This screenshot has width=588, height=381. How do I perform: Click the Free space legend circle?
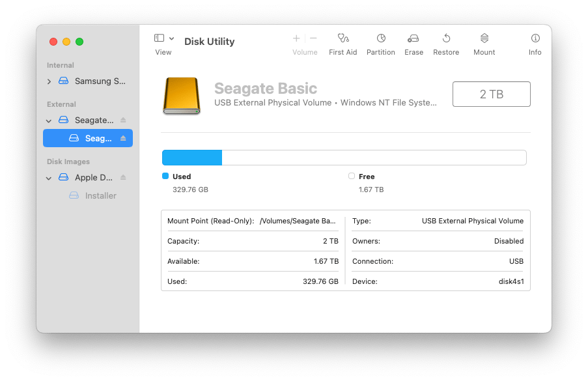pos(350,176)
